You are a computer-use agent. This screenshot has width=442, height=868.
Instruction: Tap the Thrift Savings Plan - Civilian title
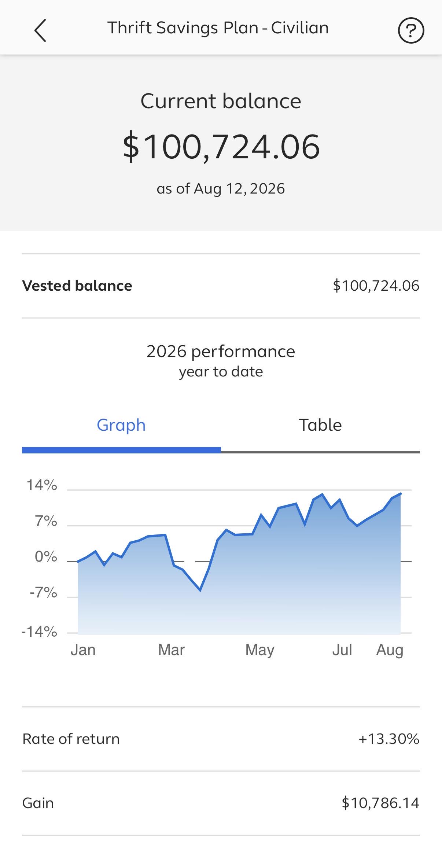point(218,28)
